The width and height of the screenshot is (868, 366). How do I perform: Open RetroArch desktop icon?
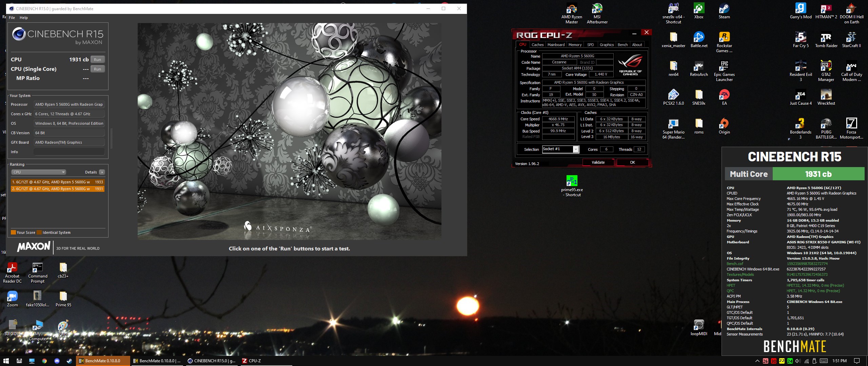point(699,68)
